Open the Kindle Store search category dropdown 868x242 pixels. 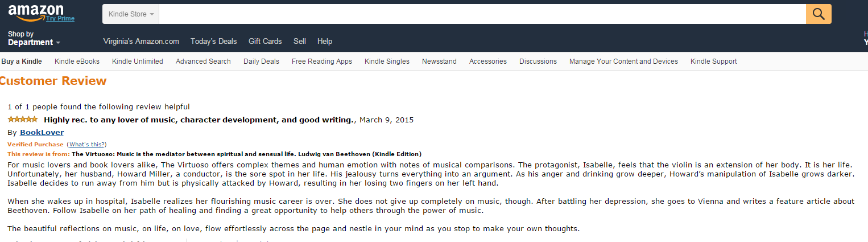[130, 14]
